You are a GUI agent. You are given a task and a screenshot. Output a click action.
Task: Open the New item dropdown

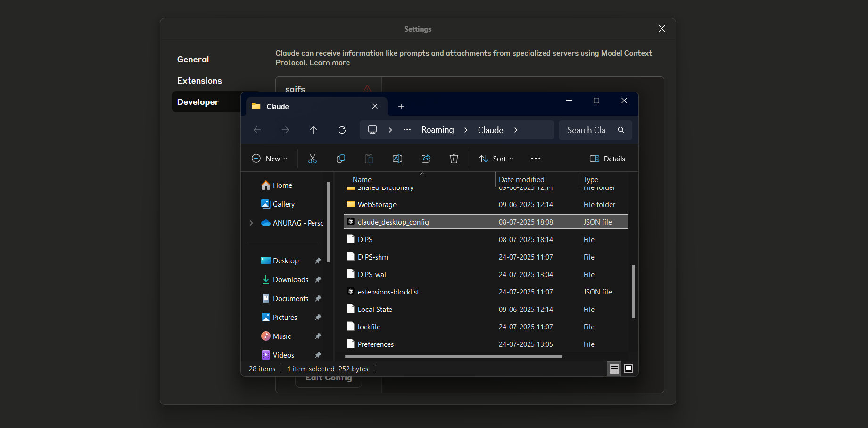click(270, 159)
